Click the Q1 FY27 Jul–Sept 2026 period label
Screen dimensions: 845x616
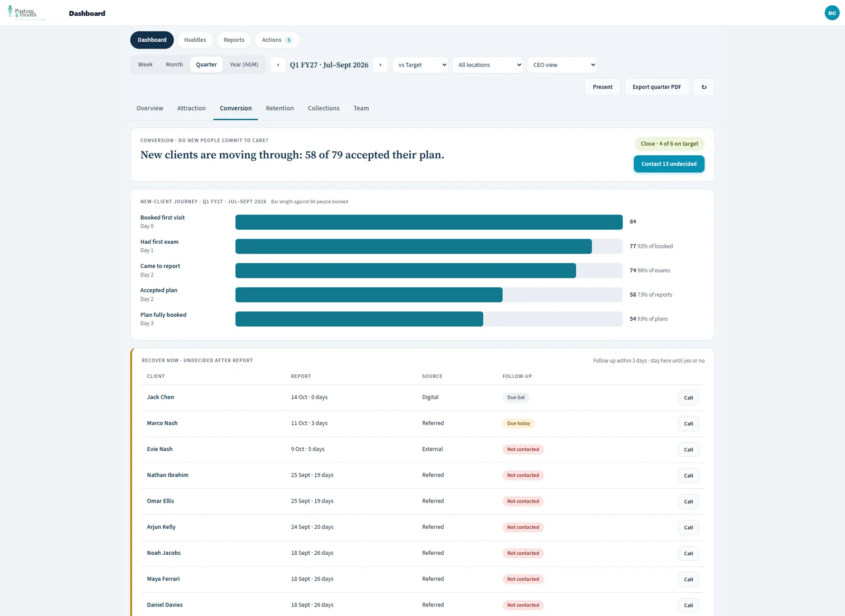[x=329, y=65]
